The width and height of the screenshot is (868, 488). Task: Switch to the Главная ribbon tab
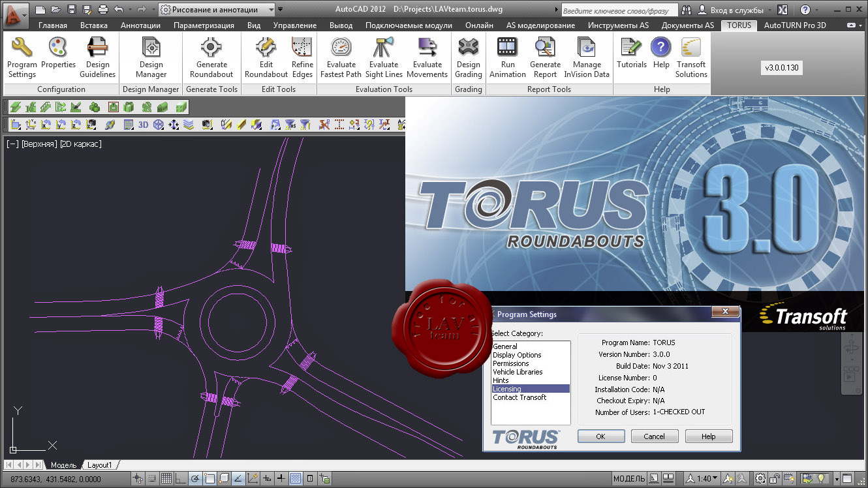[x=53, y=25]
